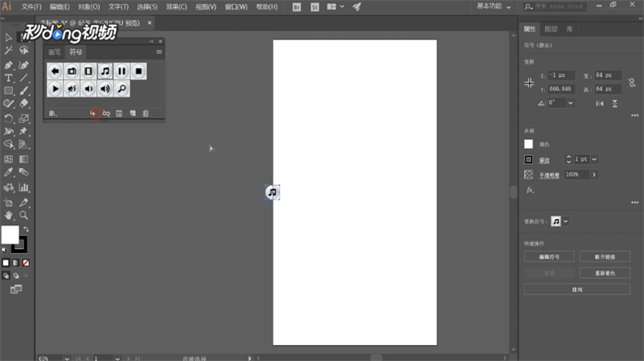
Task: Select the Width/Warp tool
Action: coord(8,131)
